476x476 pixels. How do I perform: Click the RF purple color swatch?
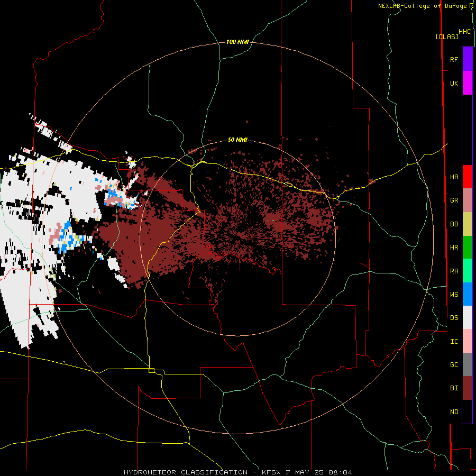click(467, 59)
